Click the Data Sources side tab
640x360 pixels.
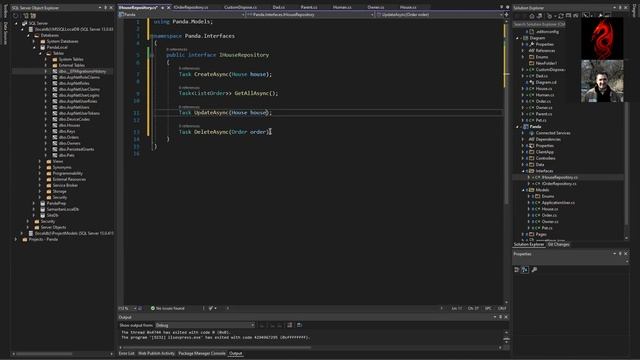click(5, 33)
